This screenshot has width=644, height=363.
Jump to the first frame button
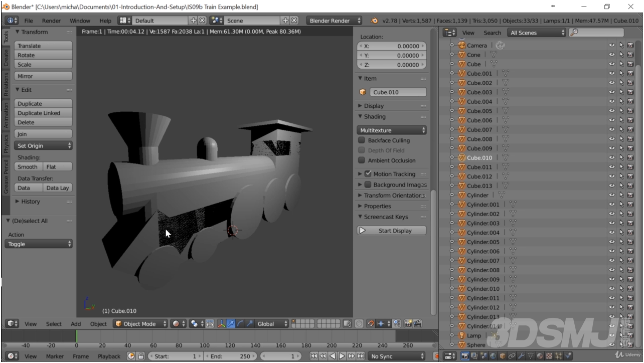pos(314,356)
